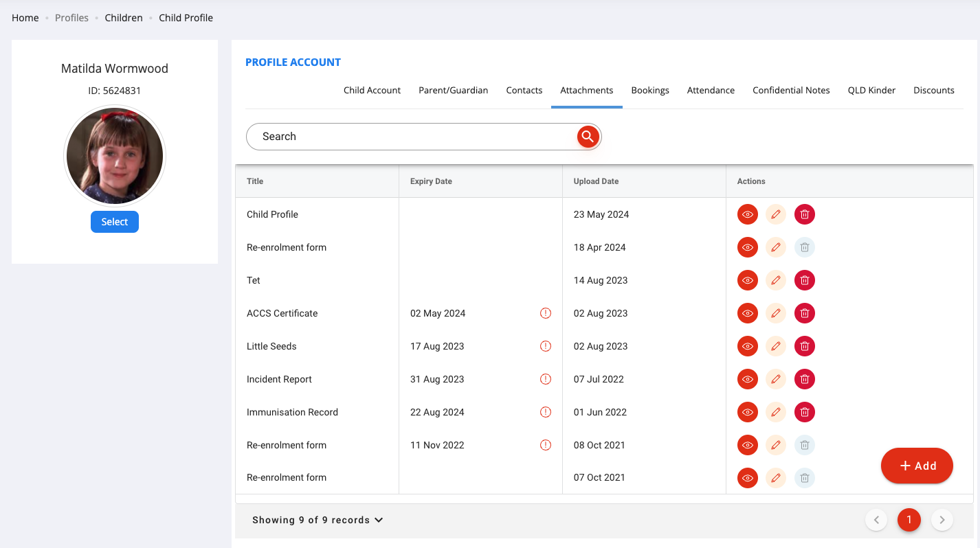Open the Contacts tab
The width and height of the screenshot is (980, 548).
(524, 91)
